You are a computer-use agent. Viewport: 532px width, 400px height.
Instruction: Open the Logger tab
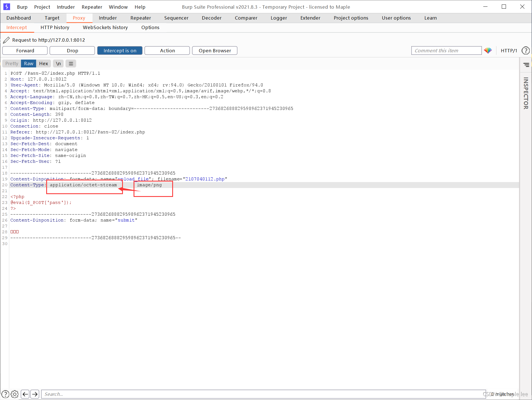pyautogui.click(x=279, y=18)
